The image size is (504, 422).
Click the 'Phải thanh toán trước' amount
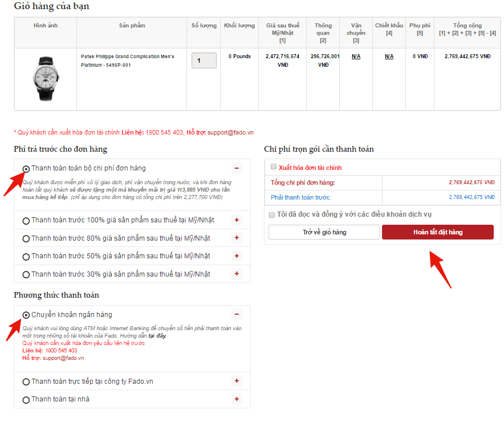[472, 197]
